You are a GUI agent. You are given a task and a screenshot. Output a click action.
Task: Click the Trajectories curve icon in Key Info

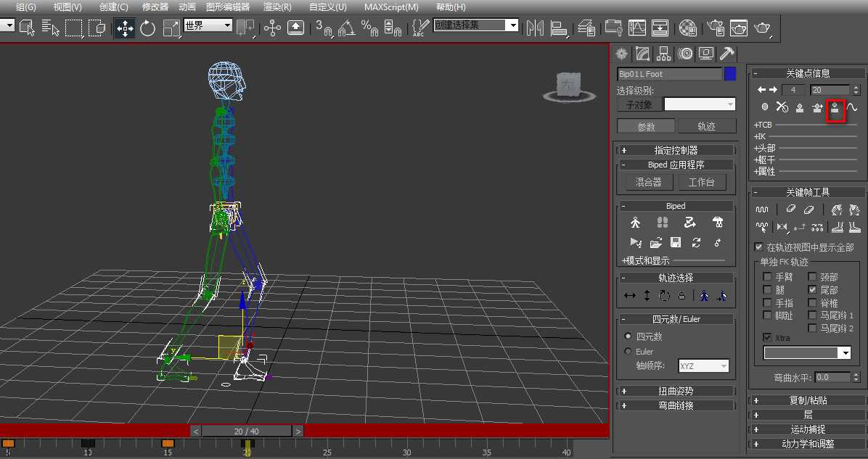pos(852,107)
